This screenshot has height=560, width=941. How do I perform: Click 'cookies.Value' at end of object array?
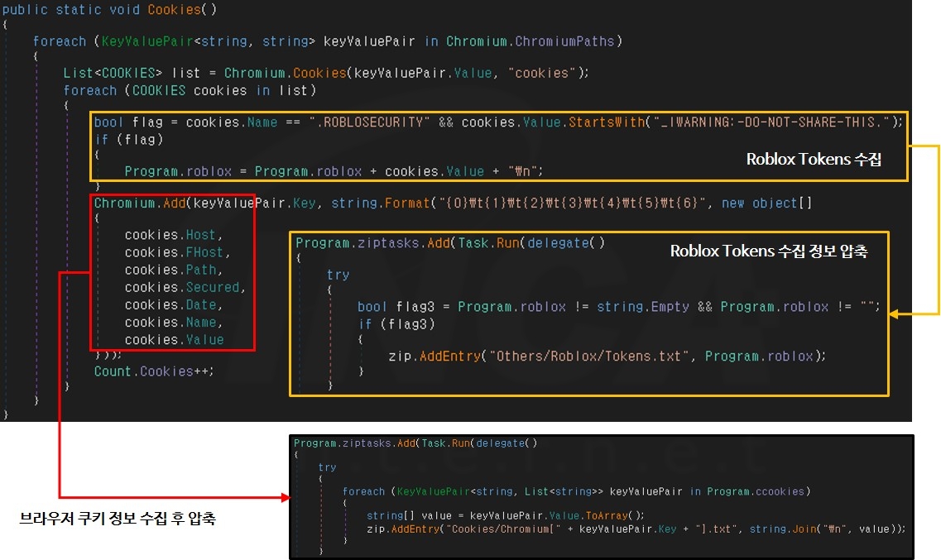coord(174,340)
